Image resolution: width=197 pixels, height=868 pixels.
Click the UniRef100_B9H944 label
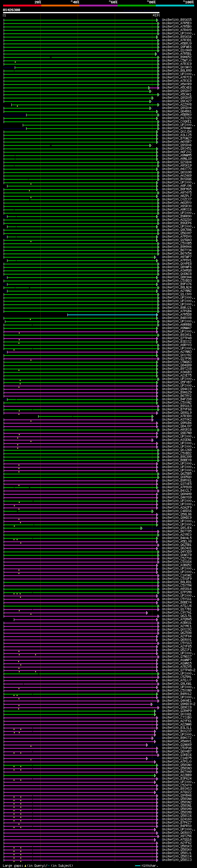pos(177,247)
